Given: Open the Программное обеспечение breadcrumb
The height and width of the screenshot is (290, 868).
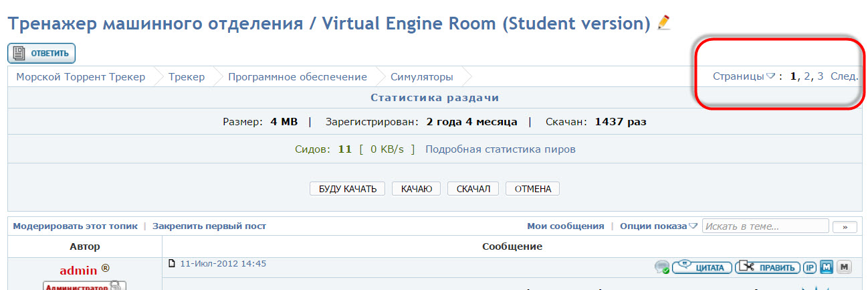Looking at the screenshot, I should pos(297,76).
